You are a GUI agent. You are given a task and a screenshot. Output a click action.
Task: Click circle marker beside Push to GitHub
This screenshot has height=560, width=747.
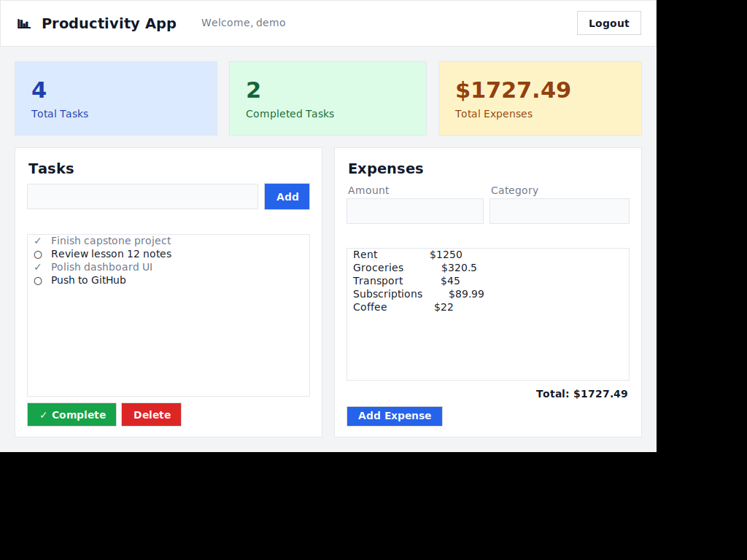(38, 281)
